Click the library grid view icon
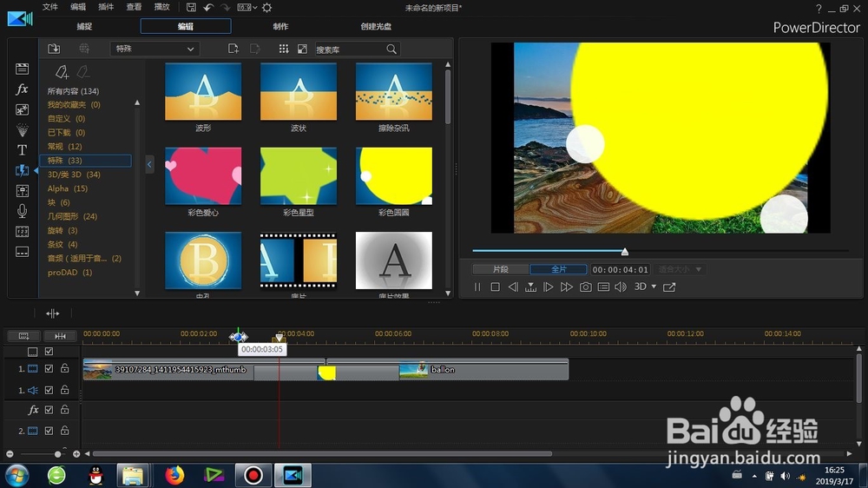Screen dimensions: 868x488 click(284, 49)
